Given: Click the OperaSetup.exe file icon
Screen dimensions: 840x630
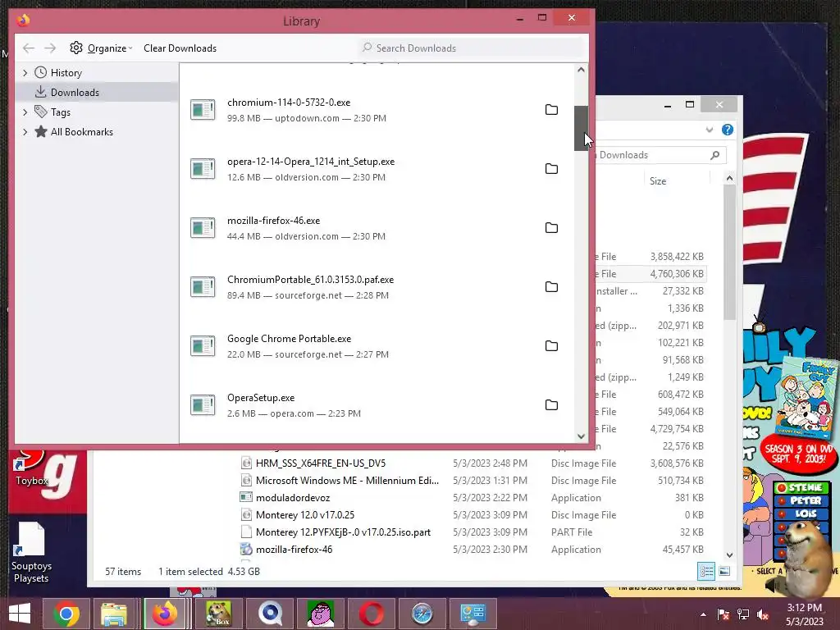Looking at the screenshot, I should 203,405.
